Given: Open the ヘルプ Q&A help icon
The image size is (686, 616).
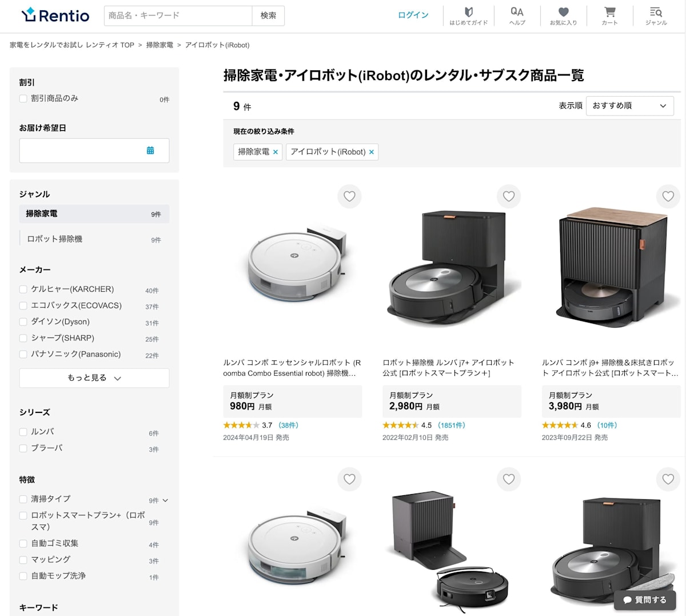Looking at the screenshot, I should [517, 16].
